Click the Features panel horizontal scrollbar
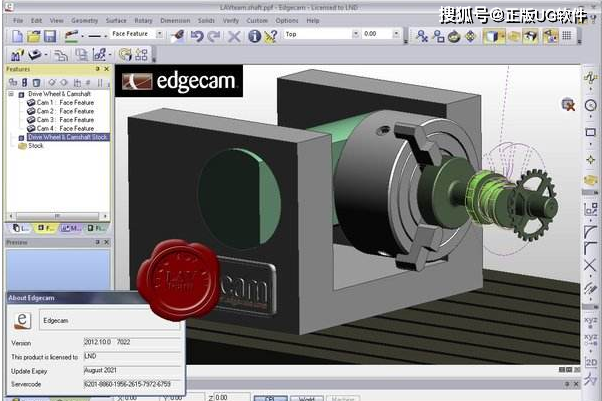 pyautogui.click(x=58, y=216)
